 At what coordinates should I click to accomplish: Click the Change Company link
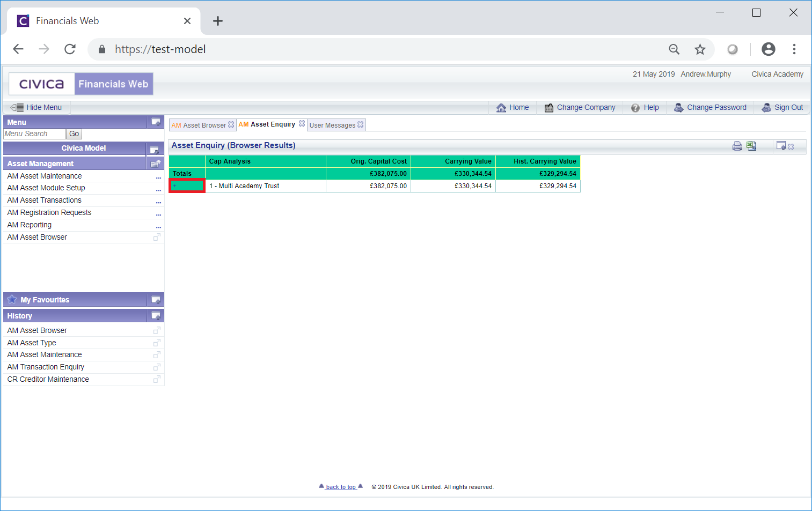[586, 107]
